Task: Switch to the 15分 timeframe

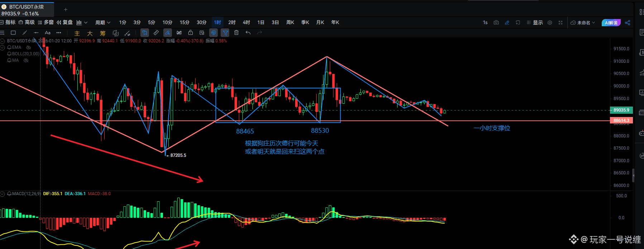Action: 184,22
